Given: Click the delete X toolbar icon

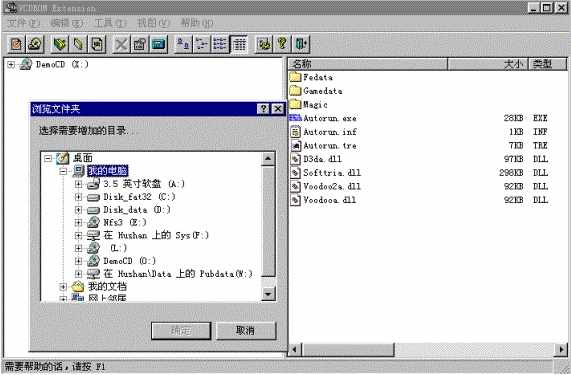Looking at the screenshot, I should coord(121,44).
